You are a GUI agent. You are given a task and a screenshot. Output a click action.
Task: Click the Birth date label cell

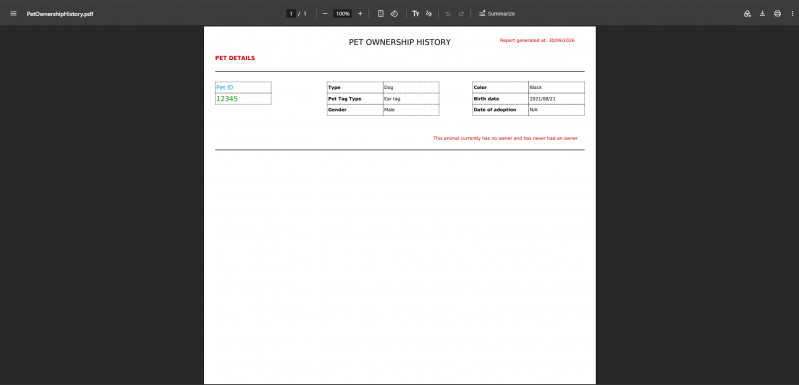coord(500,99)
